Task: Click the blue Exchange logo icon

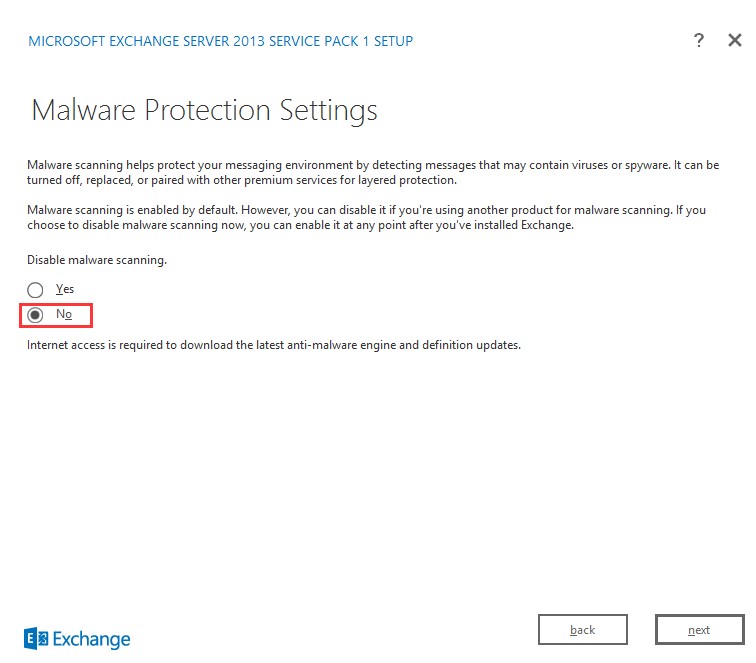Action: (36, 638)
